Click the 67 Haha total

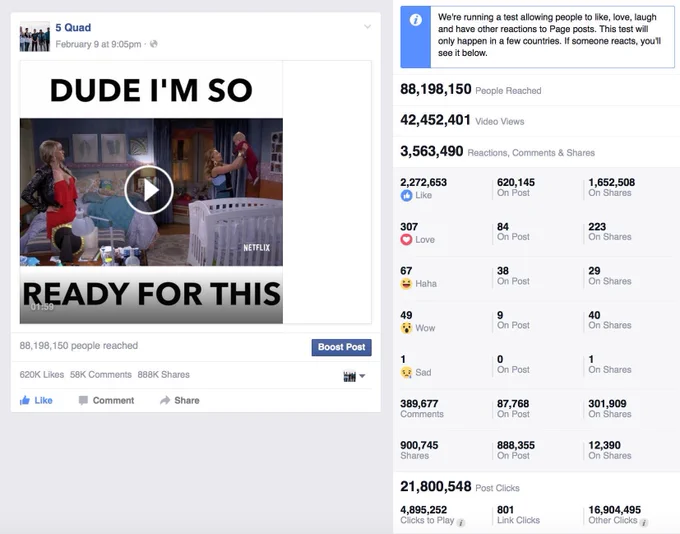pyautogui.click(x=406, y=271)
